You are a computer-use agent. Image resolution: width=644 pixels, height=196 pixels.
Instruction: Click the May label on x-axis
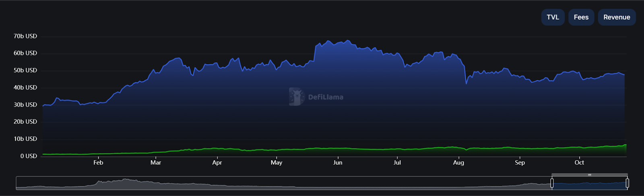277,163
